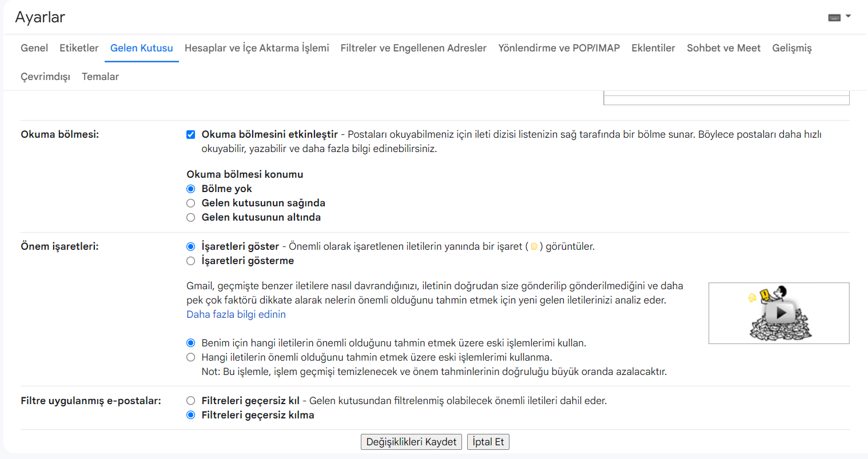Click the keyboard input tools icon

click(834, 17)
